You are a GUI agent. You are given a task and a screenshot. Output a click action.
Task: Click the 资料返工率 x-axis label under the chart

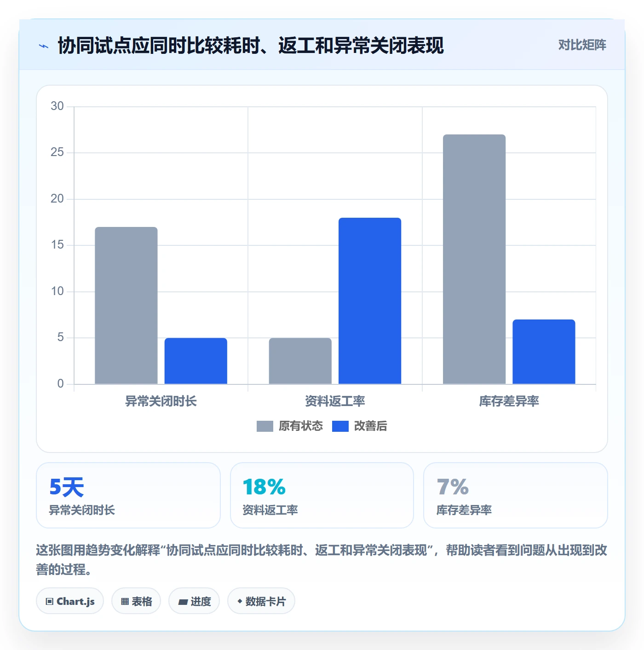pos(335,401)
